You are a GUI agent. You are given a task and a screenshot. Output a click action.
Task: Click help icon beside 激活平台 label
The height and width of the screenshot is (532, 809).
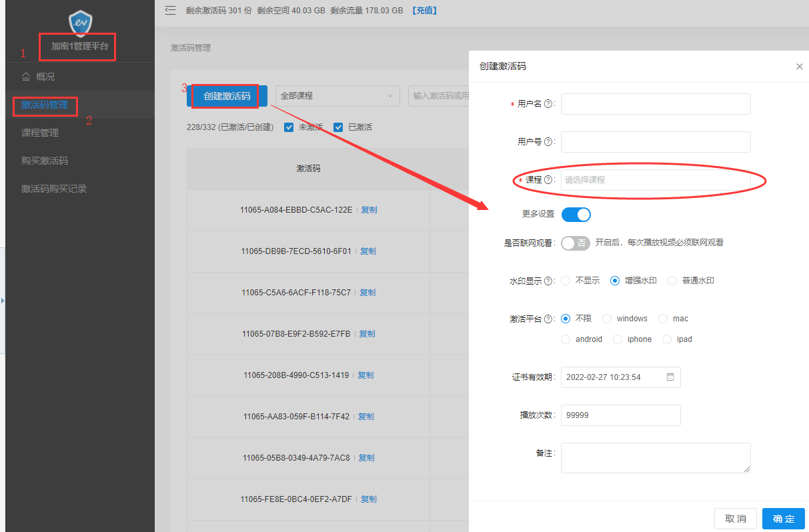tap(549, 319)
